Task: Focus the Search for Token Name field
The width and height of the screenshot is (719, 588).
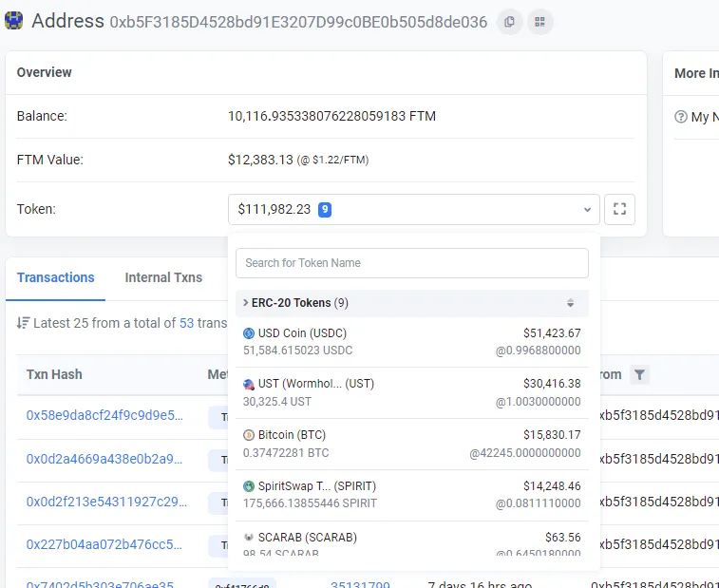Action: (412, 263)
